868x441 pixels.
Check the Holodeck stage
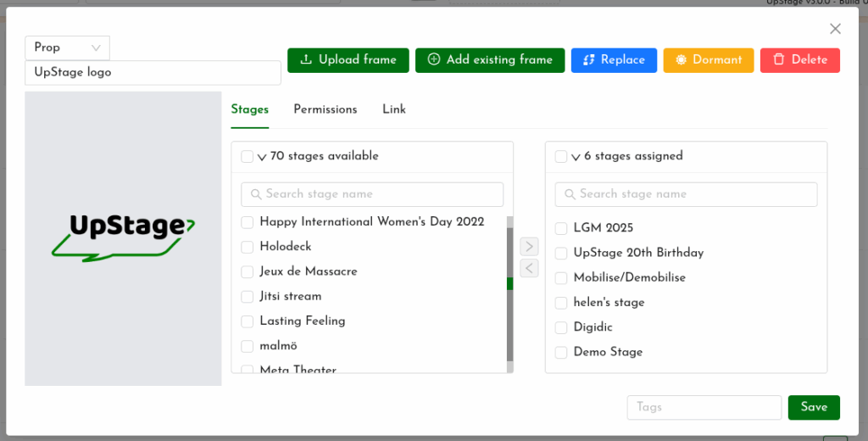coord(247,247)
